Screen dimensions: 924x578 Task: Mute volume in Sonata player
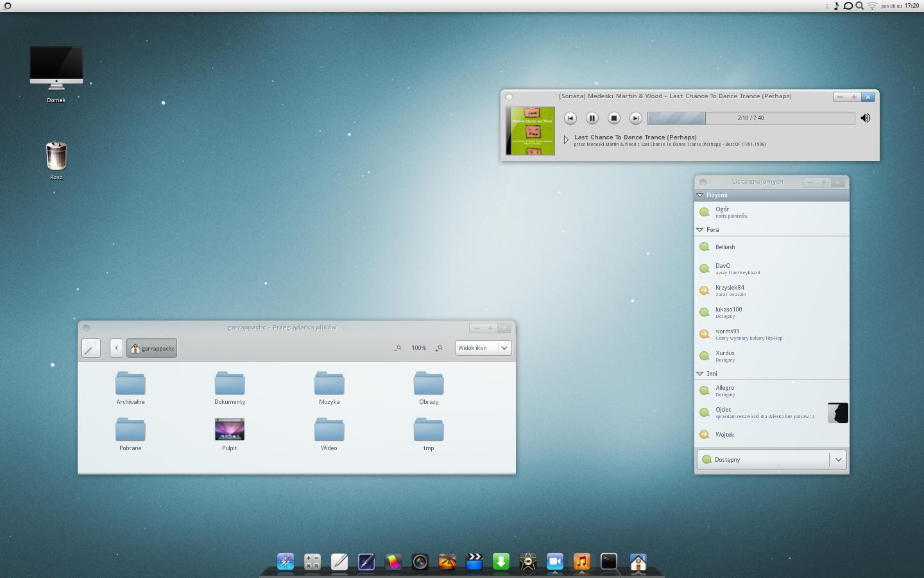click(x=866, y=118)
